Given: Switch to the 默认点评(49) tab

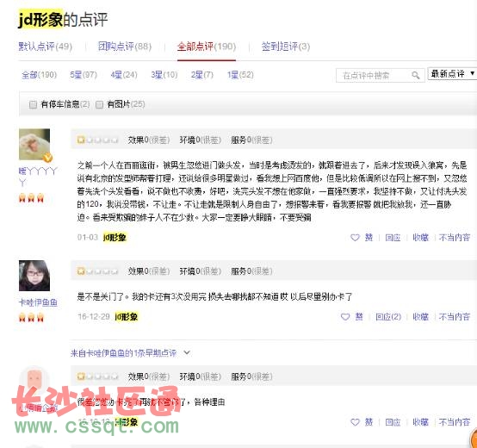Looking at the screenshot, I should pyautogui.click(x=46, y=47).
